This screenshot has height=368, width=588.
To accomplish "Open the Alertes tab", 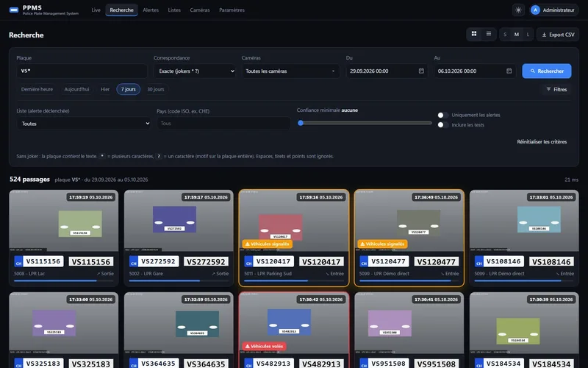I will click(x=151, y=10).
